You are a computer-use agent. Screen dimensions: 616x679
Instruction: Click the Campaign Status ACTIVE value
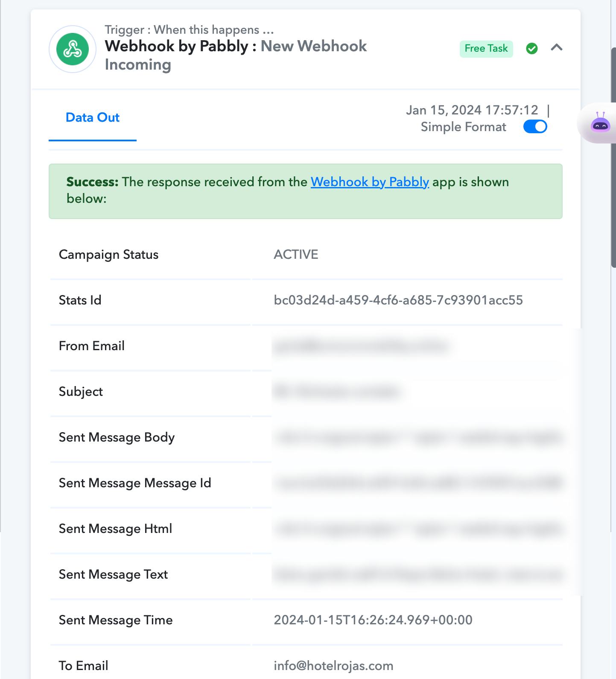[296, 255]
